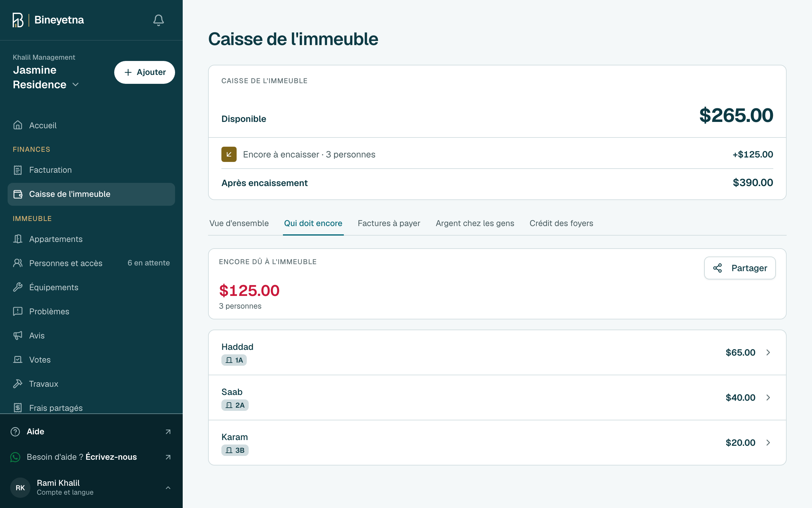
Task: Click the $40.00 amount for Saab
Action: click(740, 398)
